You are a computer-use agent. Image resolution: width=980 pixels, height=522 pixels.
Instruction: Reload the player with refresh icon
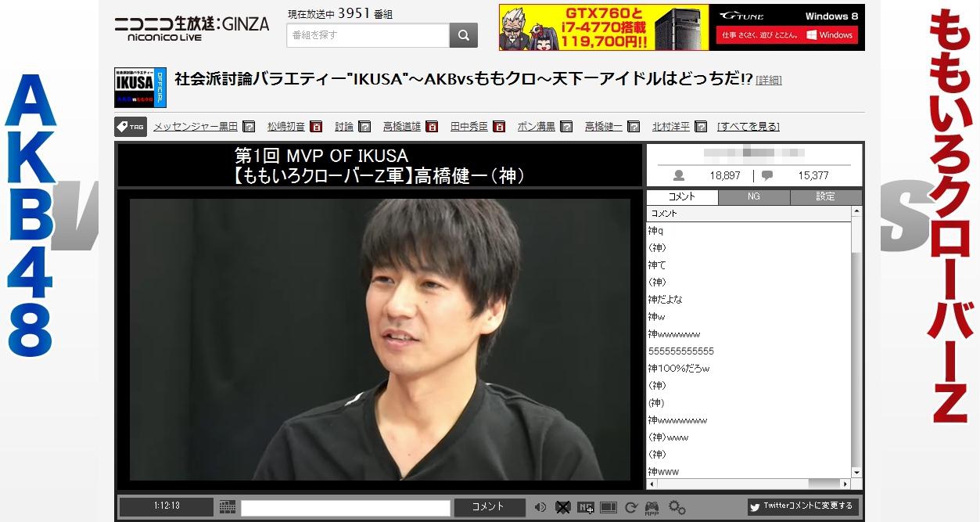(x=630, y=507)
